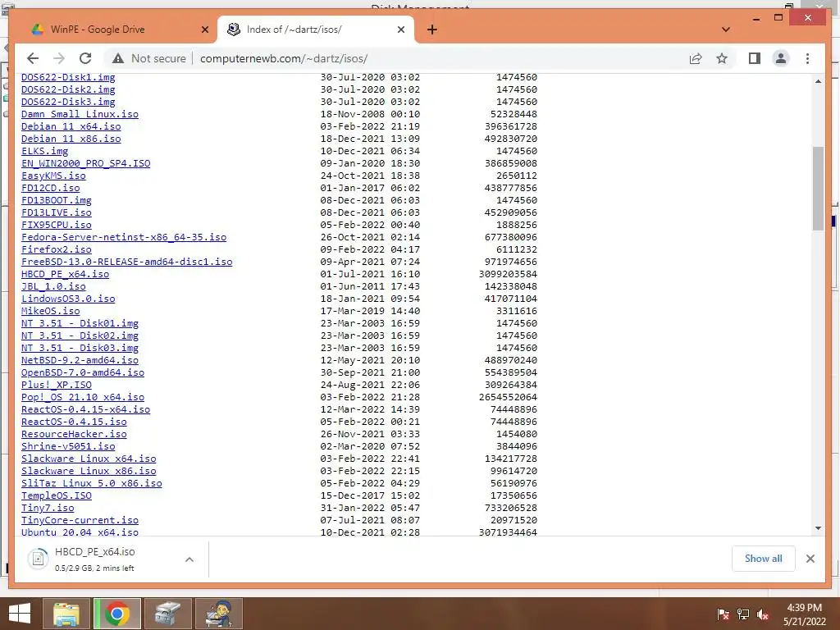Open the tab search dropdown
The width and height of the screenshot is (840, 630).
(x=726, y=30)
